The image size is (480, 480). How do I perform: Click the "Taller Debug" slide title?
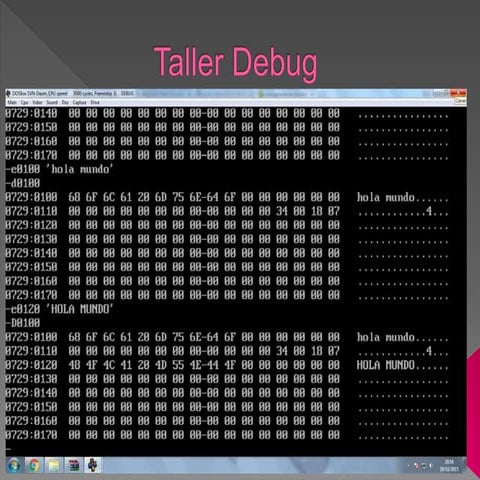[x=236, y=63]
